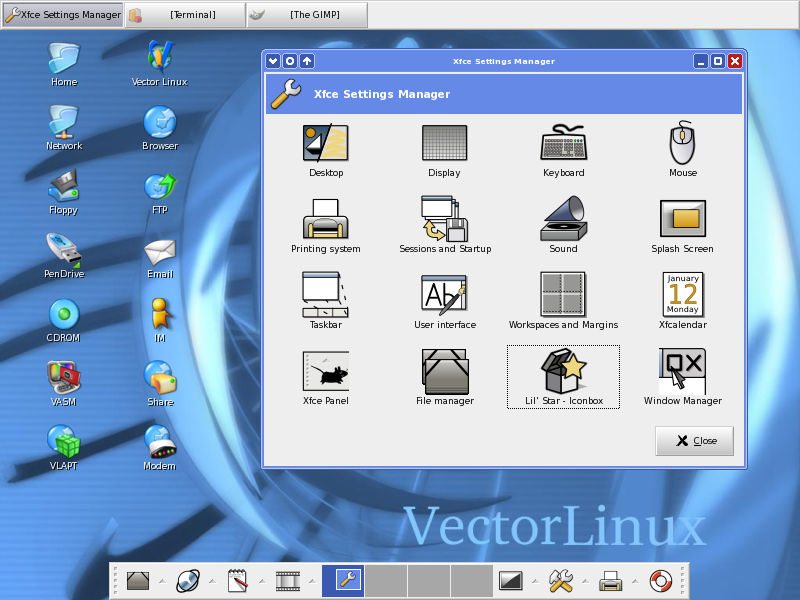Image resolution: width=800 pixels, height=600 pixels.
Task: Switch to [The GIMP] taskbar entry
Action: coord(306,15)
